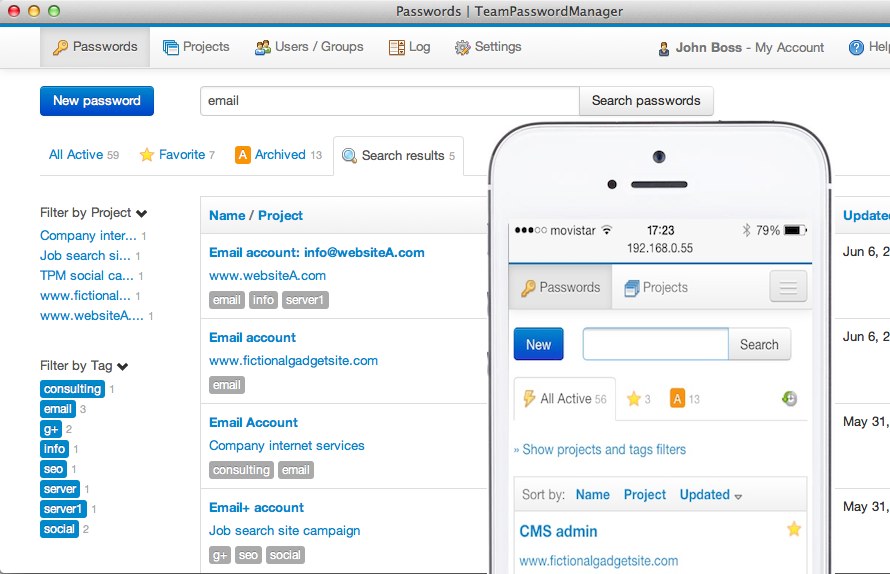Click the gray consulting tag in results
890x574 pixels.
[241, 470]
